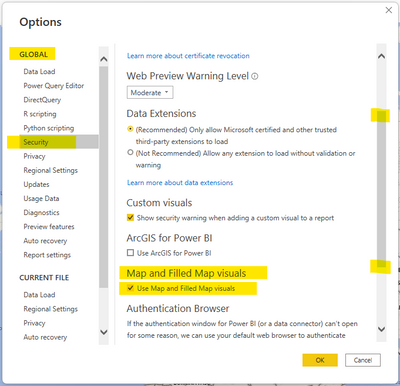This screenshot has height=386, width=400.
Task: Select Global Data Load category
Action: [x=39, y=72]
